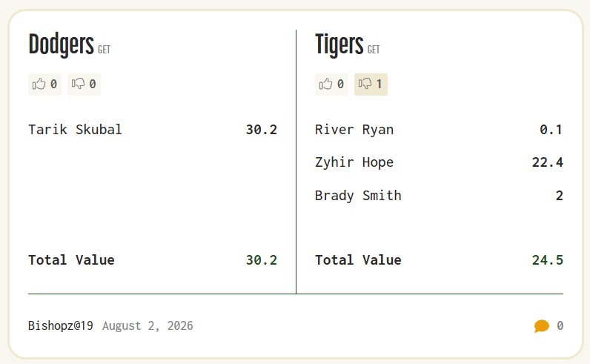This screenshot has height=364, width=590.
Task: Open Zyhir Hope player entry
Action: point(354,162)
